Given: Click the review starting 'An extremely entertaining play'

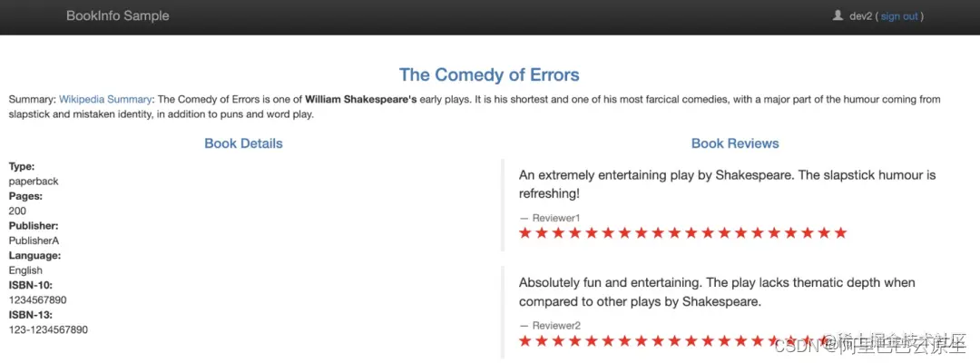Looking at the screenshot, I should coord(727,184).
